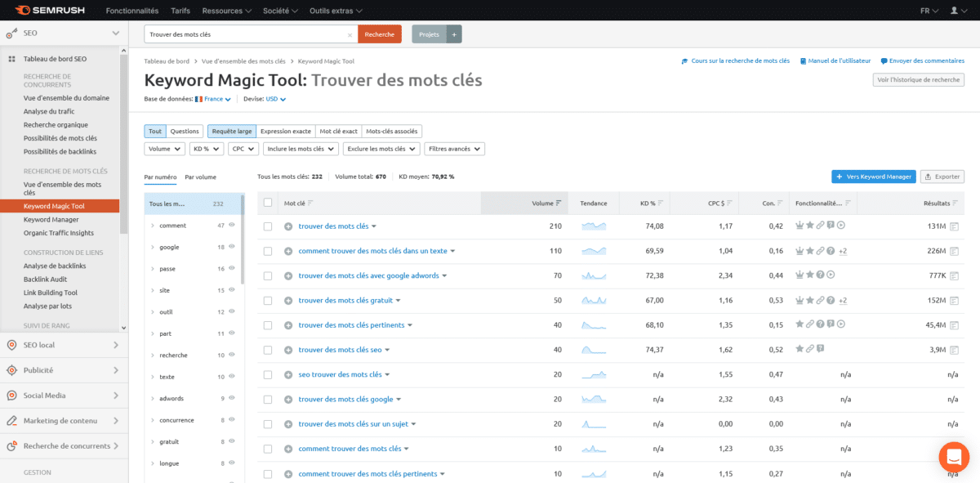Viewport: 980px width, 483px height.
Task: Click the Recherche button
Action: [x=379, y=34]
